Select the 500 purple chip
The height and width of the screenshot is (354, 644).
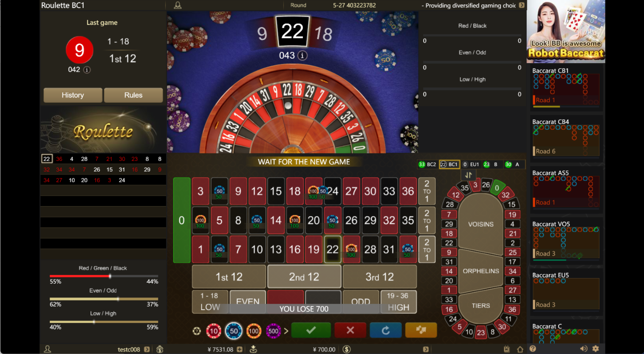click(x=273, y=331)
